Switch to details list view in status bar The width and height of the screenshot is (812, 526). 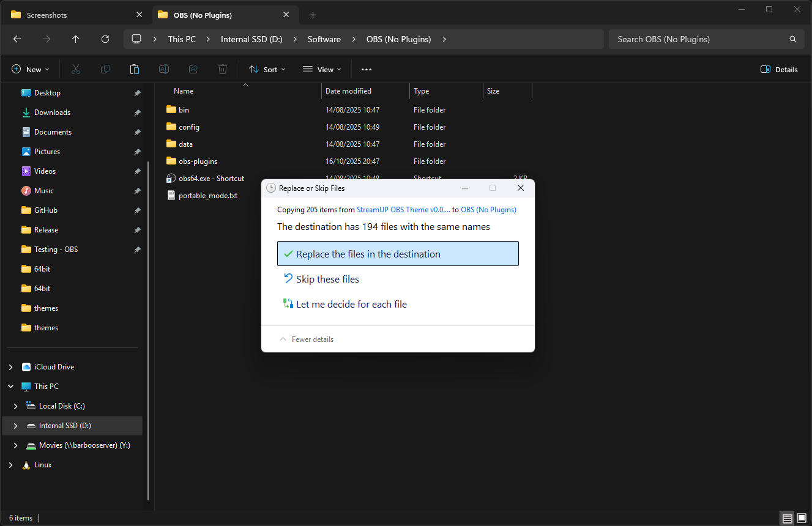tap(788, 518)
